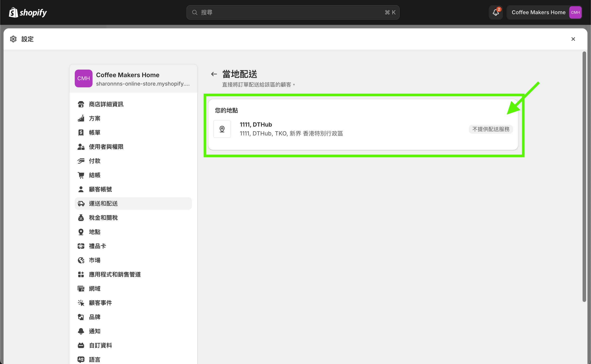Click the 網域 domains icon
The image size is (591, 364).
click(x=81, y=289)
